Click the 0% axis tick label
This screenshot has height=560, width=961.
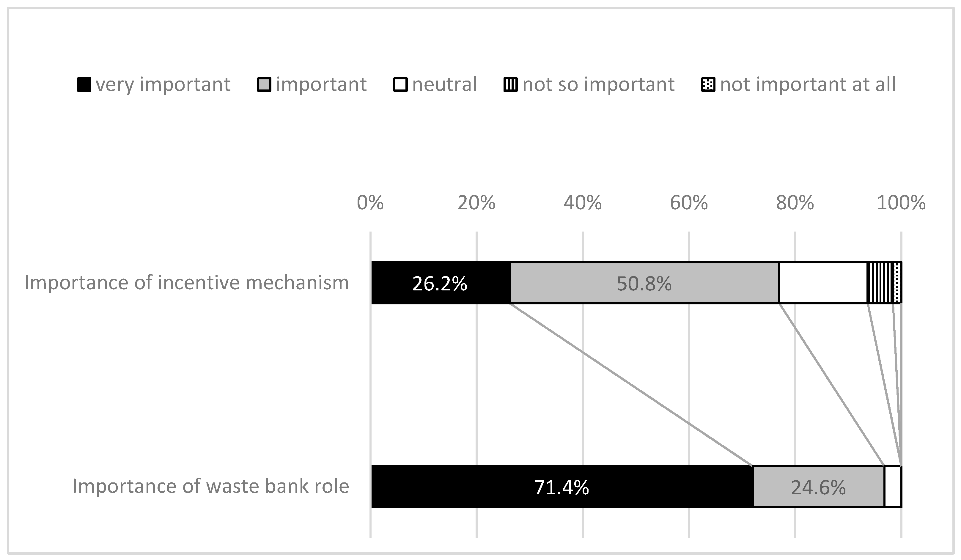[370, 203]
